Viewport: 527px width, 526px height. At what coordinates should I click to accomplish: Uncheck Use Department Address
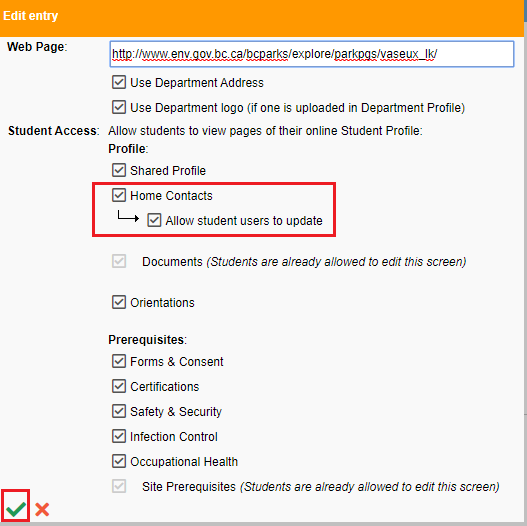point(119,82)
